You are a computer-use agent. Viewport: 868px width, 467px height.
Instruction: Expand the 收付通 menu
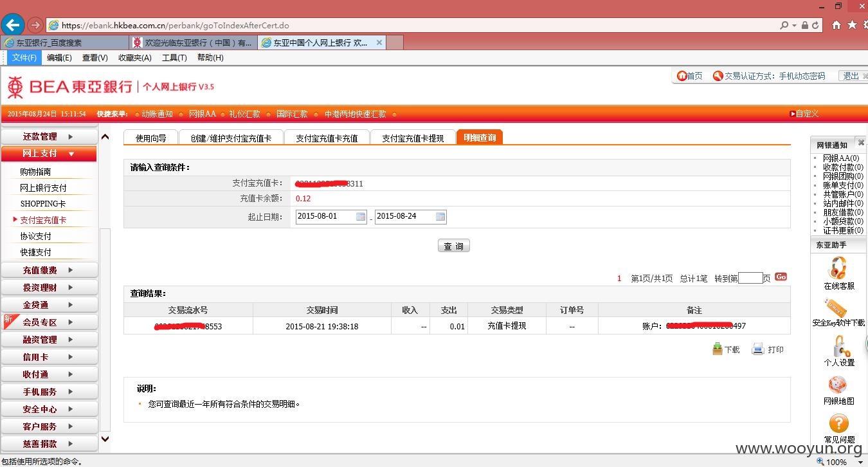(49, 374)
